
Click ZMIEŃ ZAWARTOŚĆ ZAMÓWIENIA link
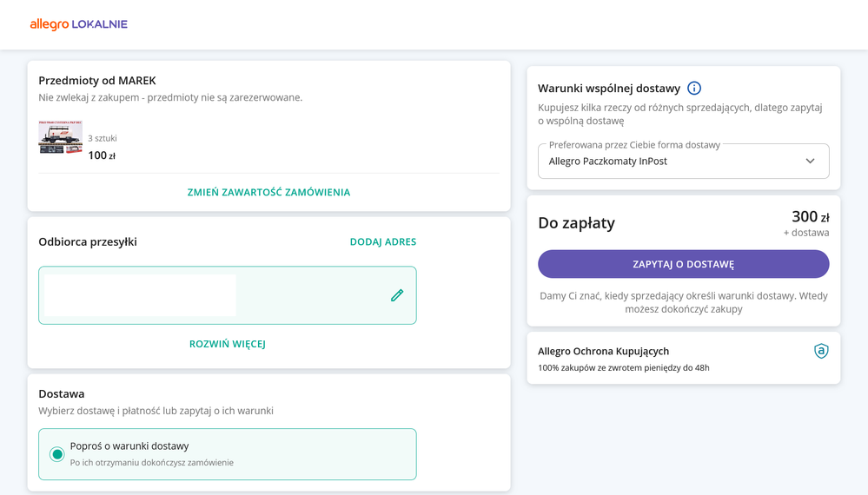(x=268, y=193)
